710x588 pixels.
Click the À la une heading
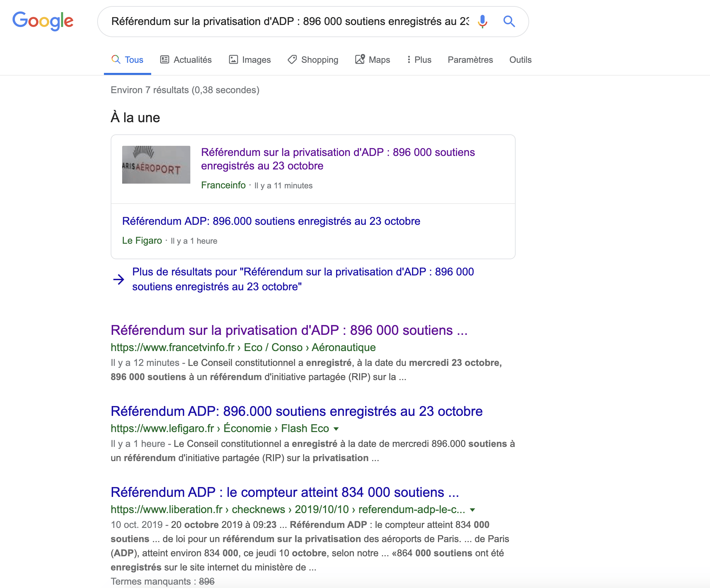[x=135, y=118]
